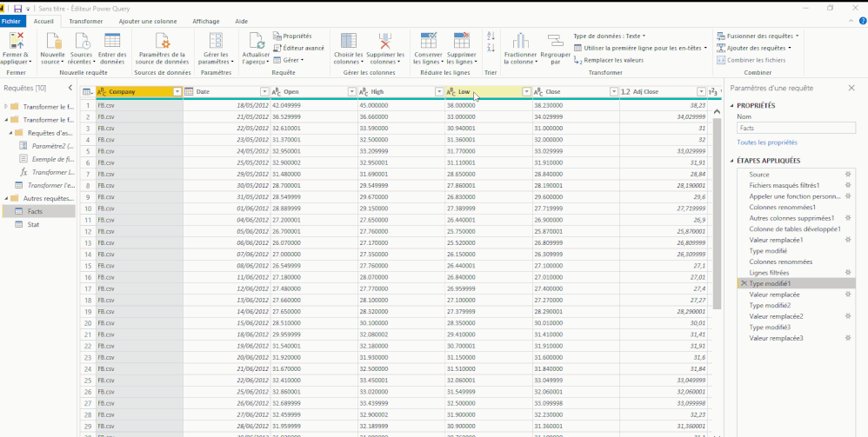Click Entrer des données icon

point(112,41)
